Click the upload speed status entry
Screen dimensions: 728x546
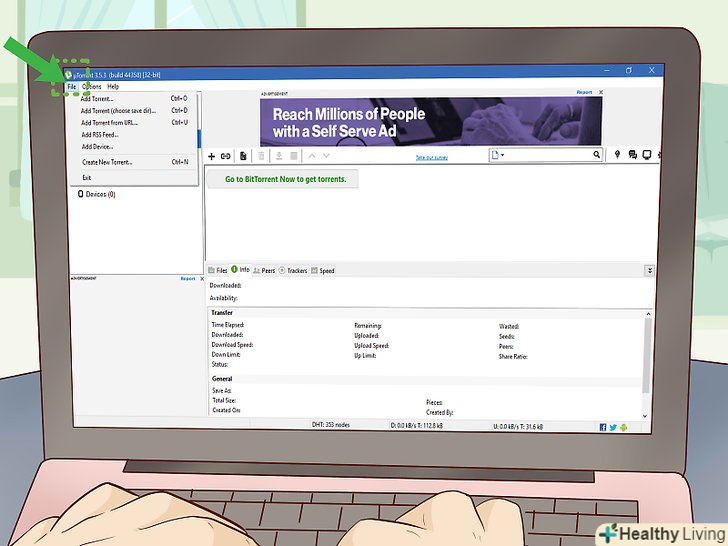point(518,427)
